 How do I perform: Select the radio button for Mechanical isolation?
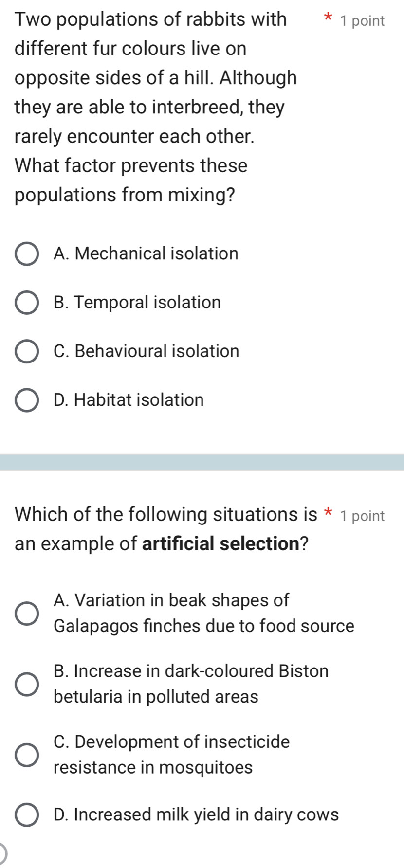pyautogui.click(x=26, y=254)
